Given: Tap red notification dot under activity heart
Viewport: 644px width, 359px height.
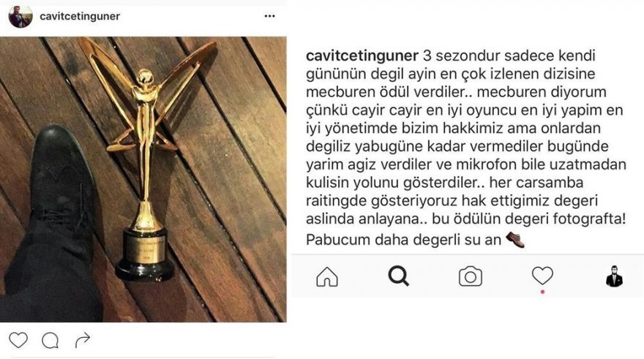Looking at the screenshot, I should 542,292.
